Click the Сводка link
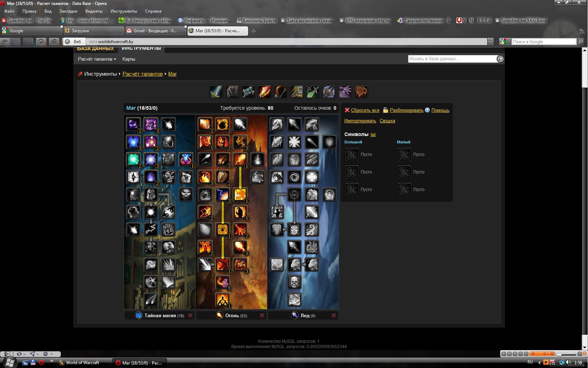 point(387,121)
